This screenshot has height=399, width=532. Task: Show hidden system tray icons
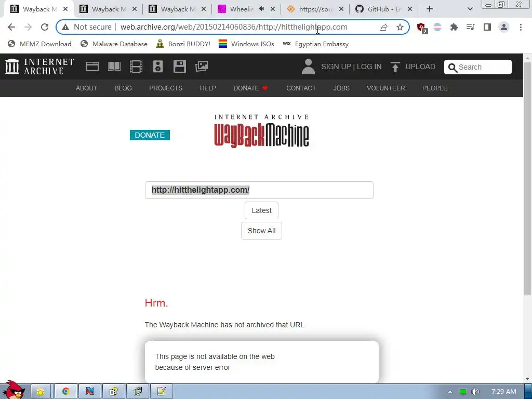(450, 392)
